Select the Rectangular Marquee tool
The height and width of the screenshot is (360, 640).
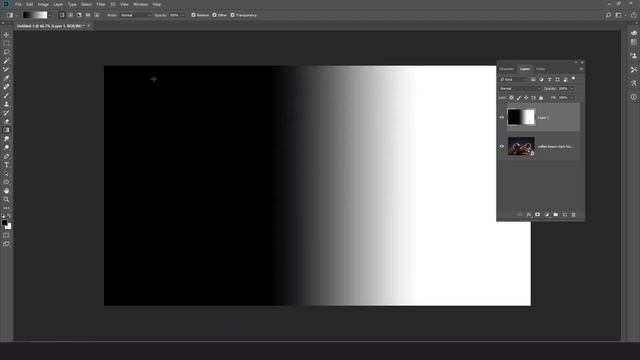6,43
